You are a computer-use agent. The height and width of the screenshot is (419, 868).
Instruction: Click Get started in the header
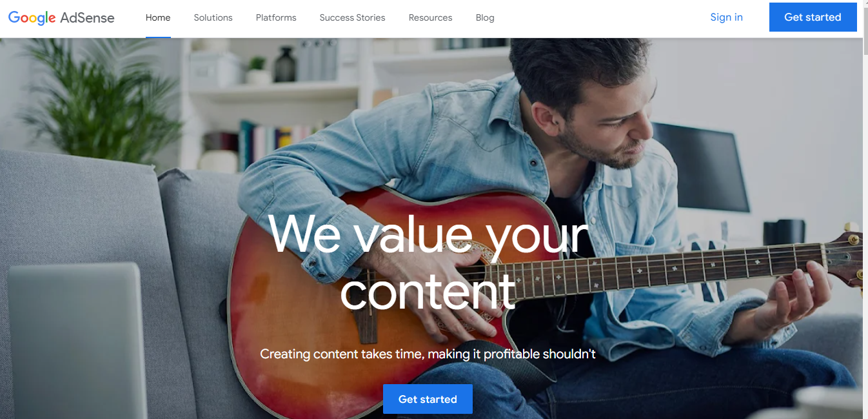point(813,17)
